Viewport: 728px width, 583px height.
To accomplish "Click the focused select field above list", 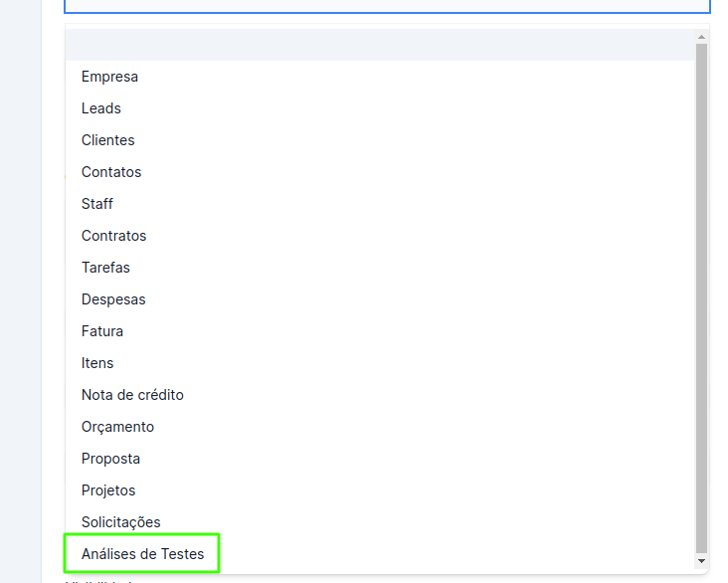I will click(x=388, y=6).
